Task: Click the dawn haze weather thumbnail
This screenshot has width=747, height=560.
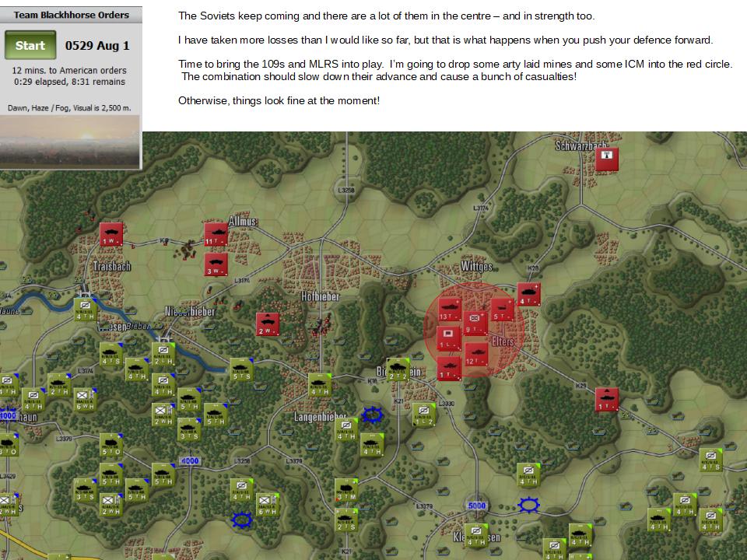Action: (69, 142)
